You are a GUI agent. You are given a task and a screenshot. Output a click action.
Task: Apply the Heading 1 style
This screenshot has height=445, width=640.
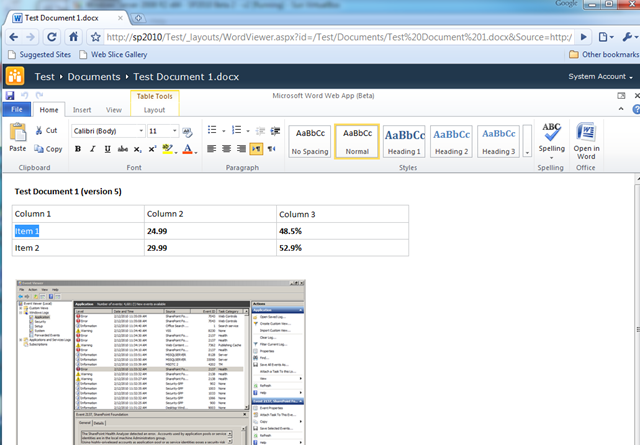(404, 142)
